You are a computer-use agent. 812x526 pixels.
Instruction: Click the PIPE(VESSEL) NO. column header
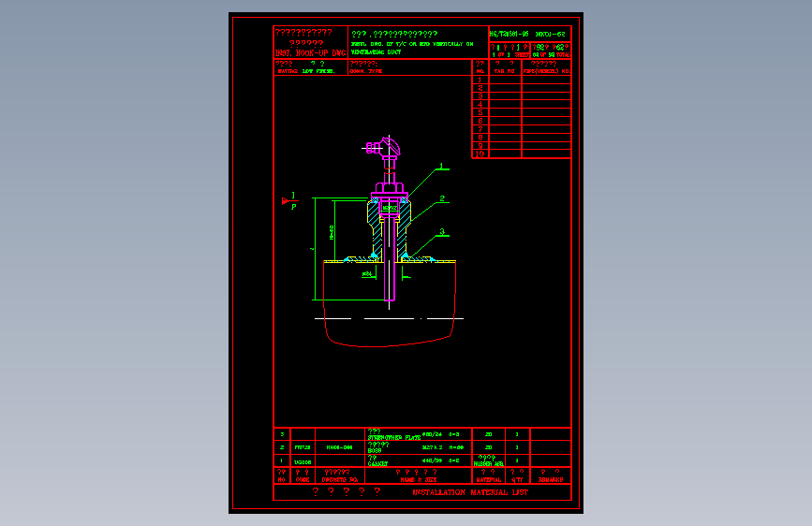[546, 71]
